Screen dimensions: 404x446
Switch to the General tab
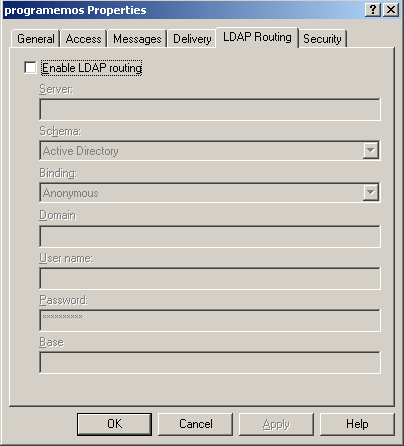click(36, 39)
